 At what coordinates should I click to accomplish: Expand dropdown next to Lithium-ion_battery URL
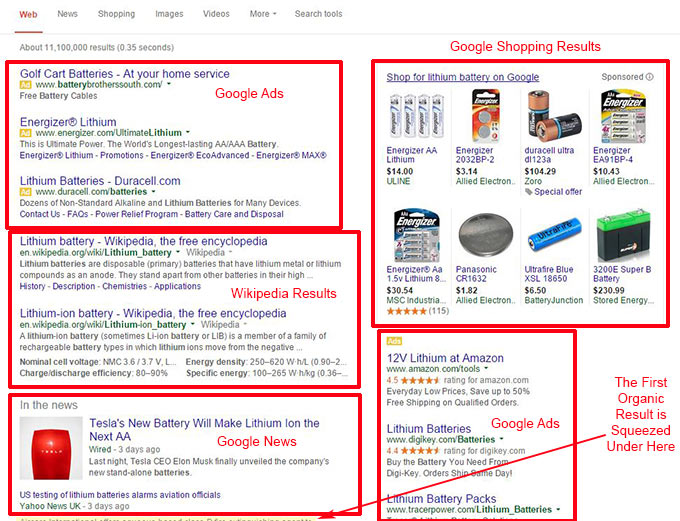click(192, 324)
